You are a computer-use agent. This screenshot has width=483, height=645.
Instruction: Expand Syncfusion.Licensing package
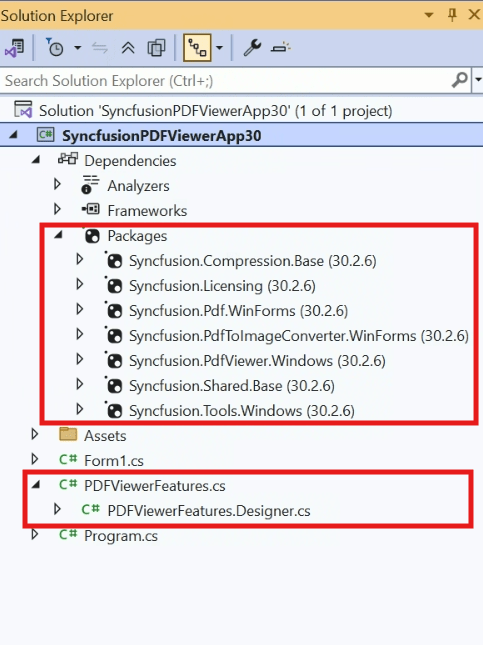coord(80,284)
